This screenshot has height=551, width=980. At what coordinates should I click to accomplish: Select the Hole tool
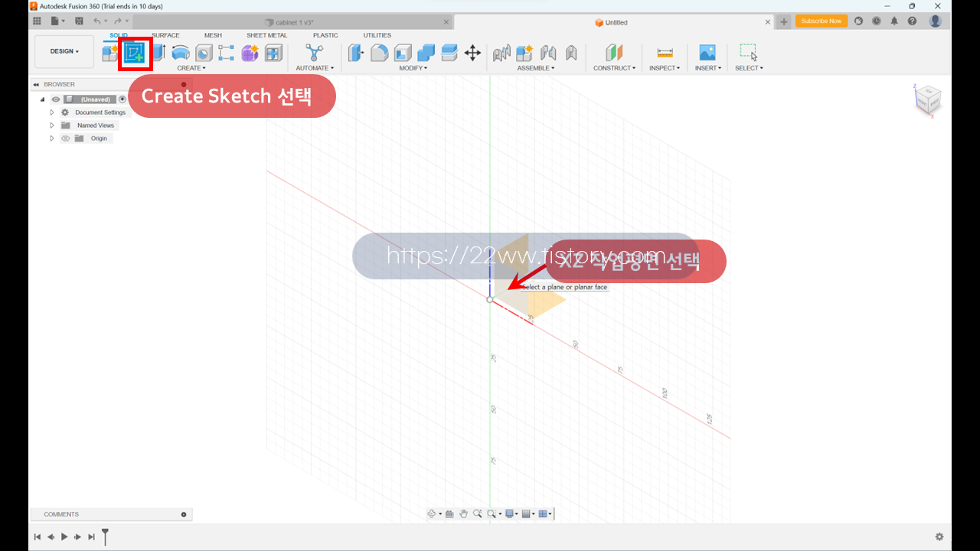click(204, 53)
